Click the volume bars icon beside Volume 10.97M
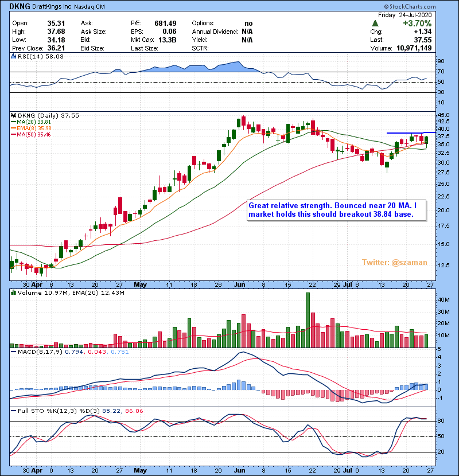The width and height of the screenshot is (459, 476). (13, 292)
